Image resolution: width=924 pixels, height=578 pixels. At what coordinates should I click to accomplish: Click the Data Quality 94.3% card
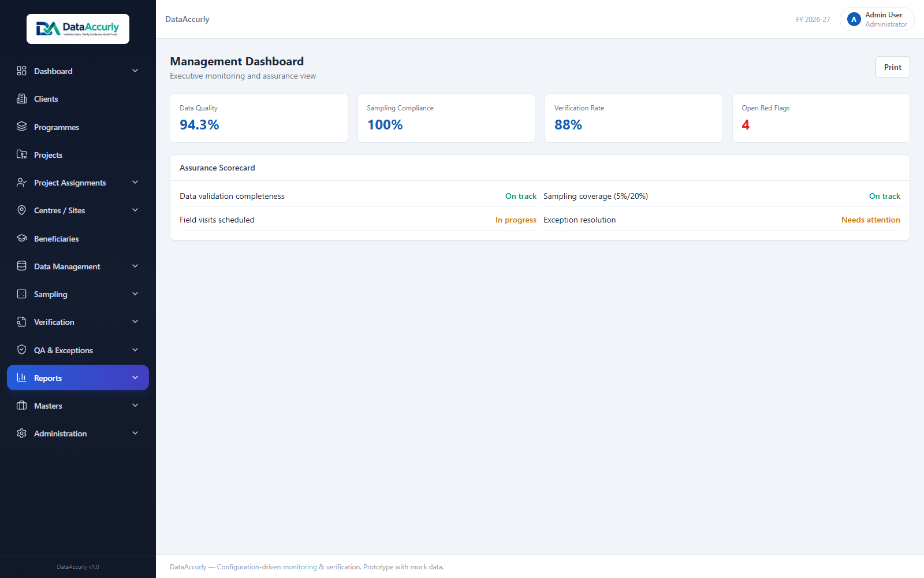[x=259, y=118]
